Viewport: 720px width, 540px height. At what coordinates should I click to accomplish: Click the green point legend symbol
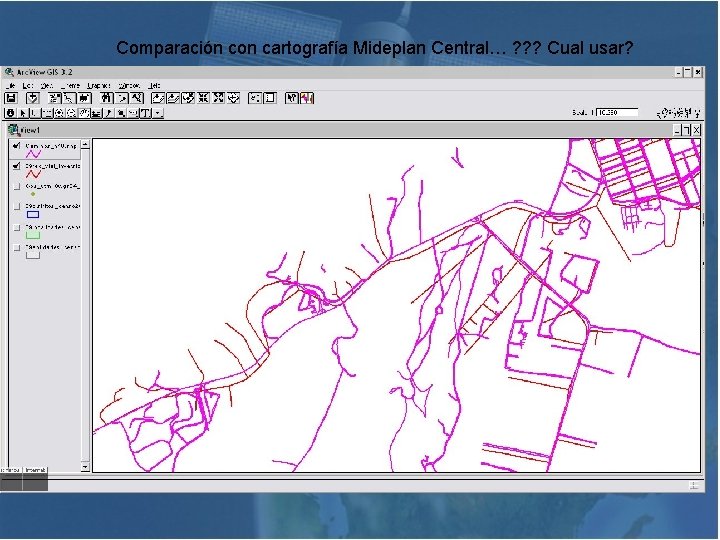coord(33,194)
